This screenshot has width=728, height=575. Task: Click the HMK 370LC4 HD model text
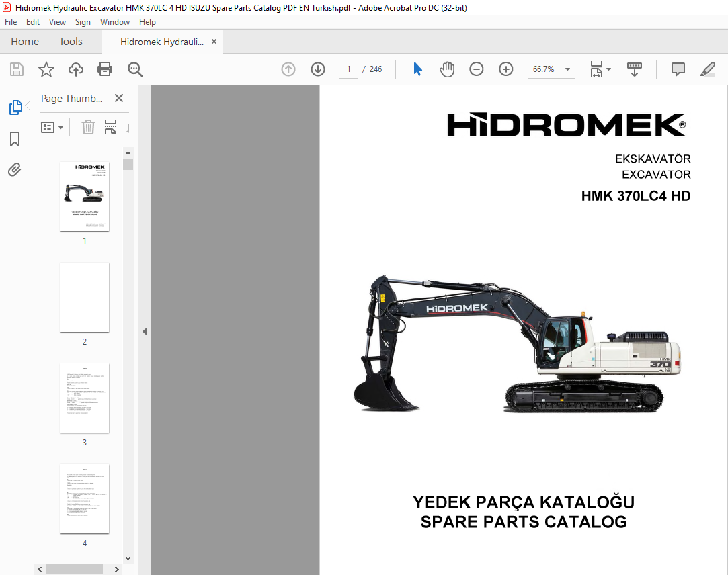(x=636, y=196)
